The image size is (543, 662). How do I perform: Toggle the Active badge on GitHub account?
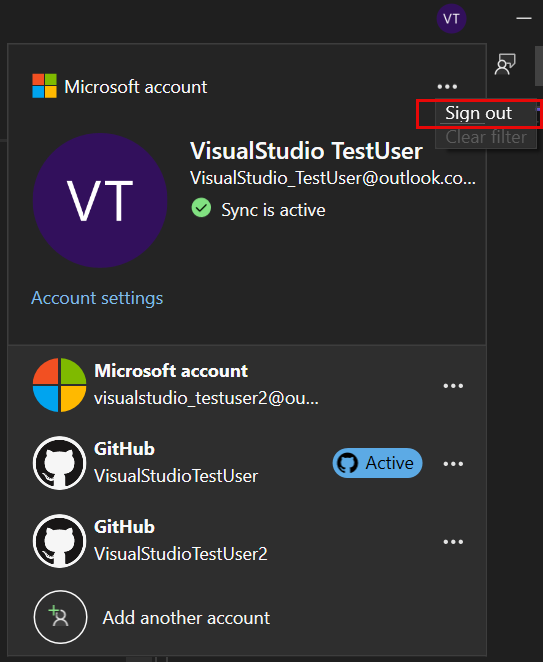(377, 463)
